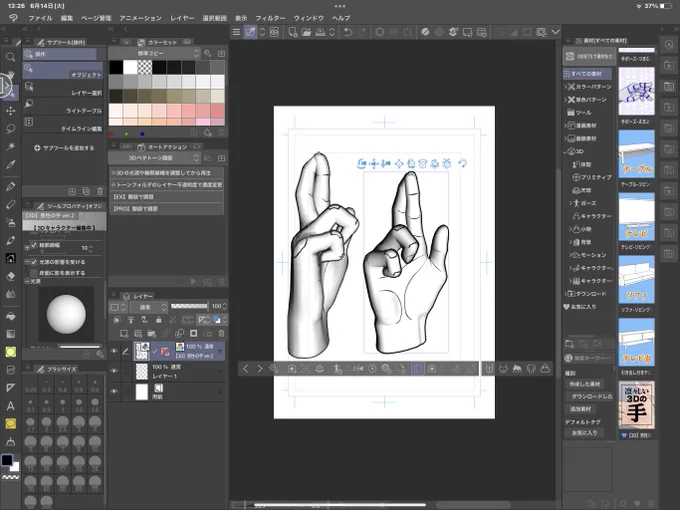Click the Open file folder icon
The height and width of the screenshot is (510, 680).
tap(306, 32)
